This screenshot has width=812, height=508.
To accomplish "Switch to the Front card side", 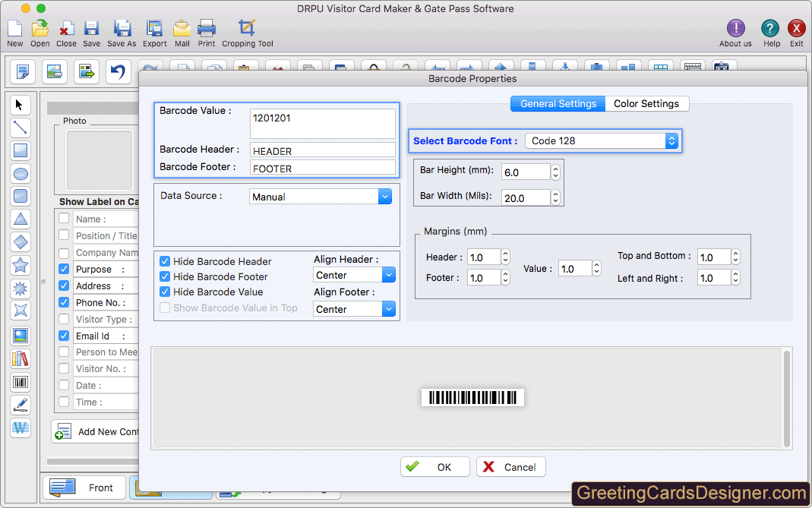I will [x=84, y=487].
